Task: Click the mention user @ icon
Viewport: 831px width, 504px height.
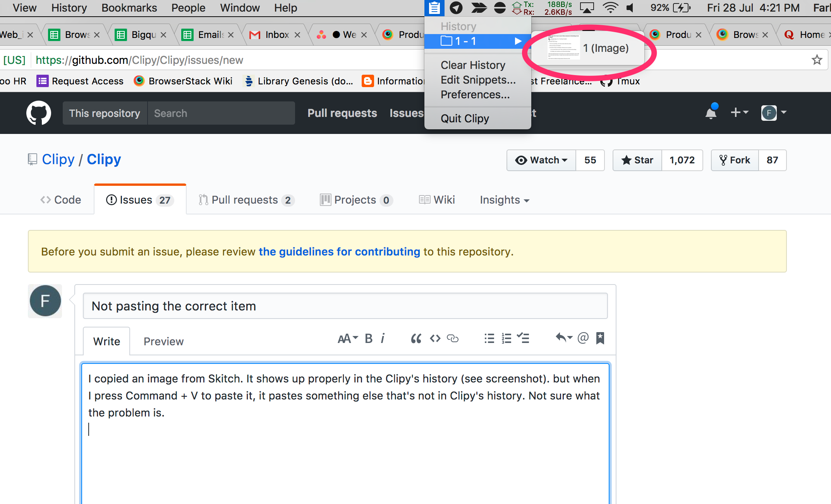Action: (x=583, y=338)
